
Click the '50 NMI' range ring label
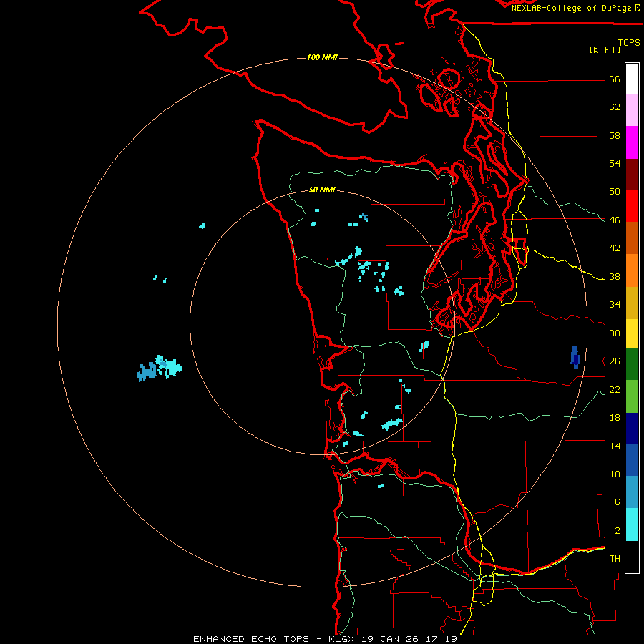tap(322, 190)
